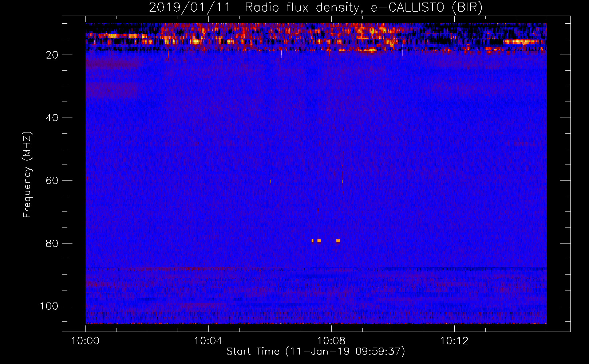The width and height of the screenshot is (589, 364).
Task: Click the 'Start Time (11-Jan-19 09:59:37)' label
Action: pos(316,352)
